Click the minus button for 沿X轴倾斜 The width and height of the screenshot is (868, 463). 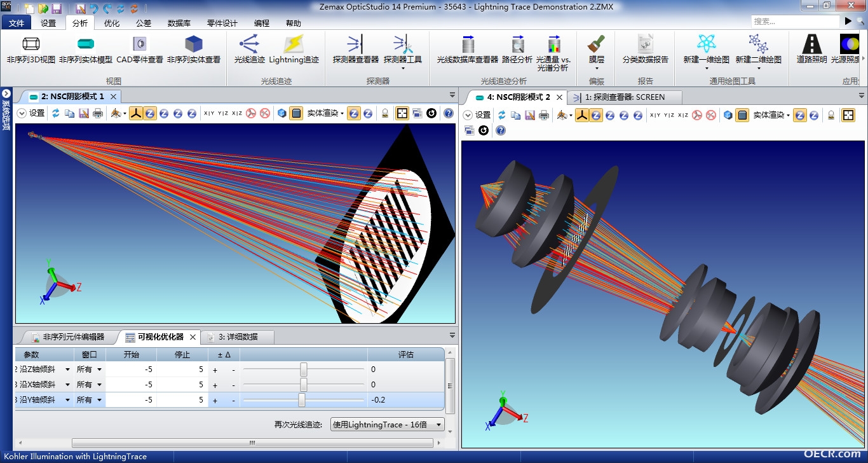pyautogui.click(x=233, y=385)
